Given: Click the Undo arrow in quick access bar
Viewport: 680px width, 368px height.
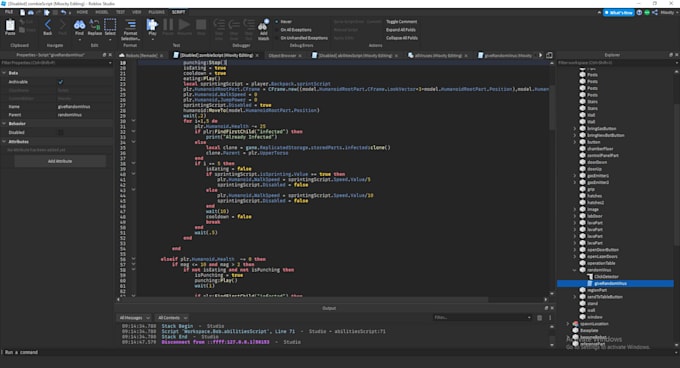Looking at the screenshot, I should pos(63,12).
